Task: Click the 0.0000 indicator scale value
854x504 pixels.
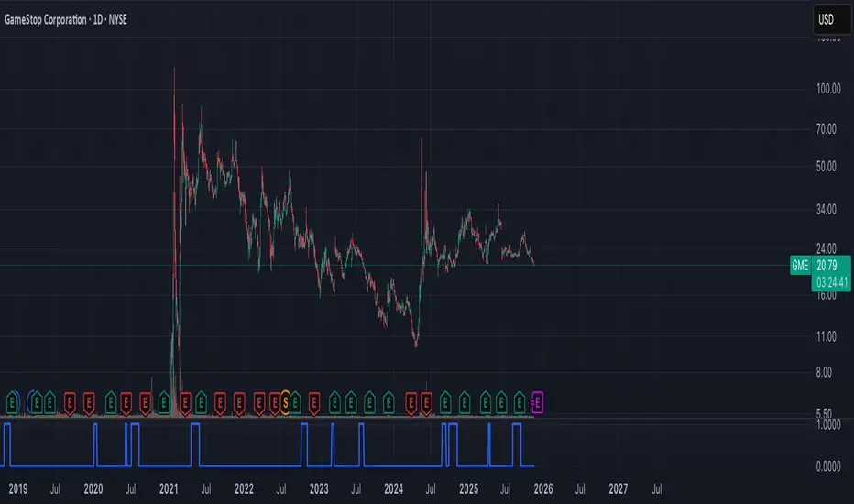Action: point(828,466)
